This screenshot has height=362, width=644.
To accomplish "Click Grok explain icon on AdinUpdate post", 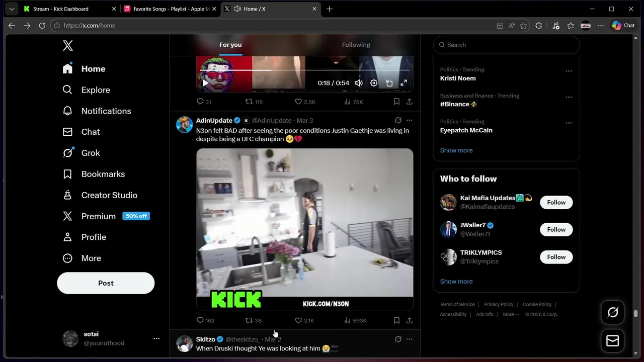I will coord(398,120).
